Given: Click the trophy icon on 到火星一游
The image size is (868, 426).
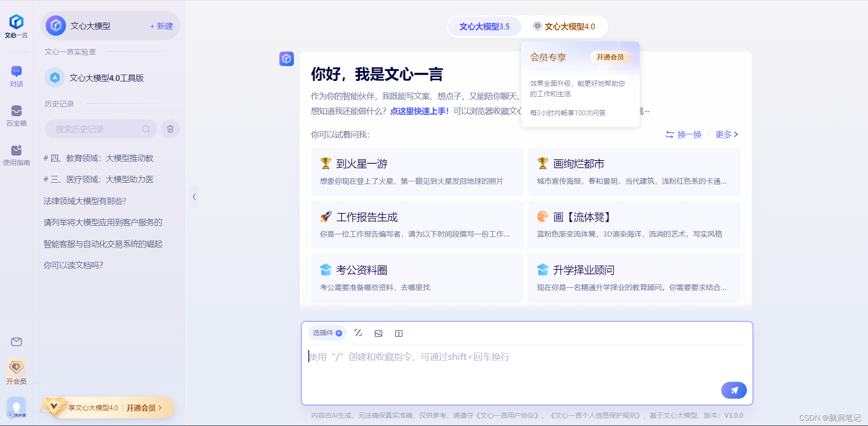Looking at the screenshot, I should tap(326, 163).
